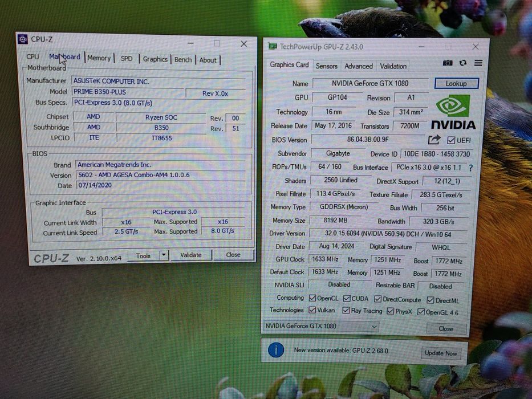Click the Close button in GPU-Z
Image resolution: width=532 pixels, height=399 pixels.
446,329
